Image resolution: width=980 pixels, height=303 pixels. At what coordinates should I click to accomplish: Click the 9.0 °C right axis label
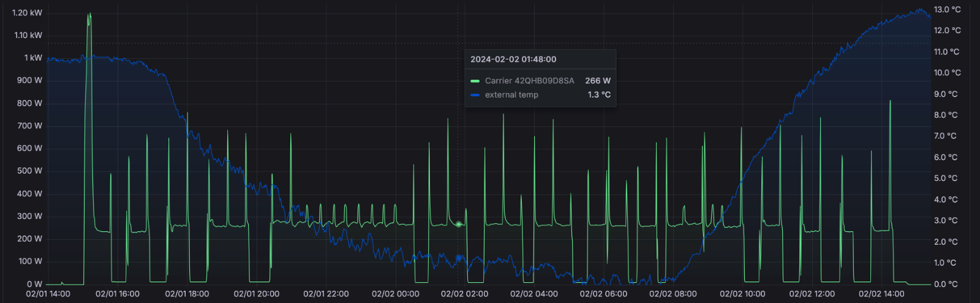[946, 94]
